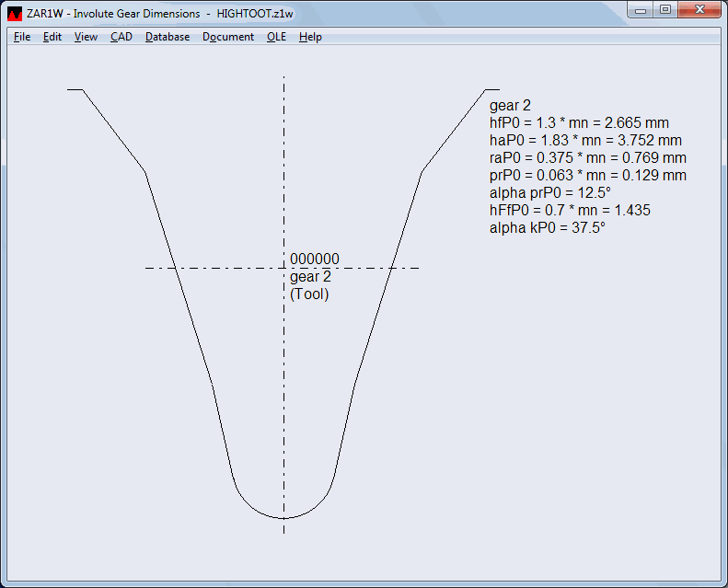Click the prP0 = 0.063 * mn line

pos(588,176)
